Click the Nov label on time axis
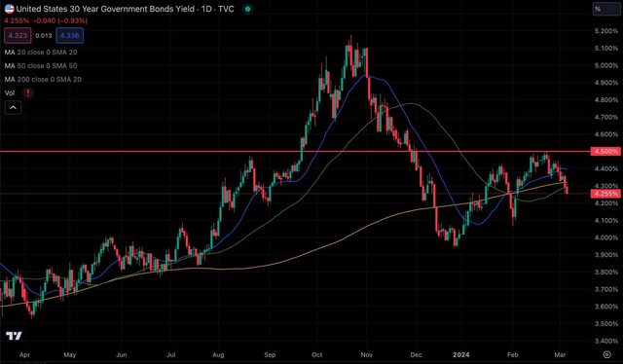This screenshot has height=364, width=623. tap(366, 355)
